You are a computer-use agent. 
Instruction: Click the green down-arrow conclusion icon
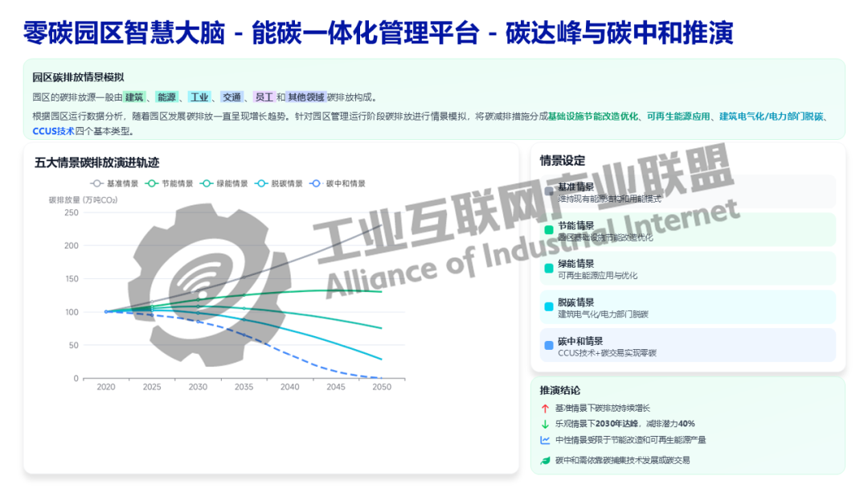click(545, 424)
